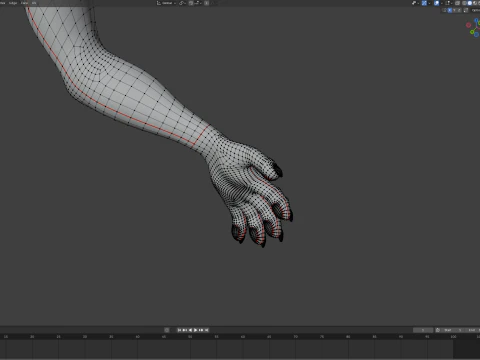Toggle X axis mesh mirror

450,10
